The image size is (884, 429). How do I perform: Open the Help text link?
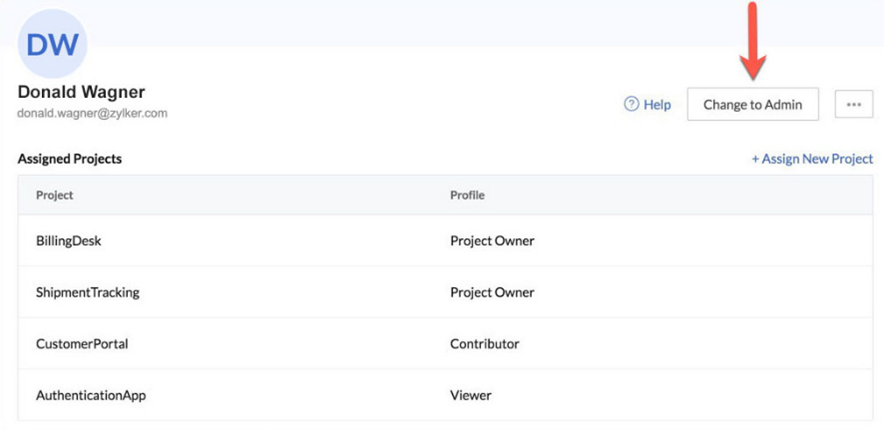click(657, 105)
